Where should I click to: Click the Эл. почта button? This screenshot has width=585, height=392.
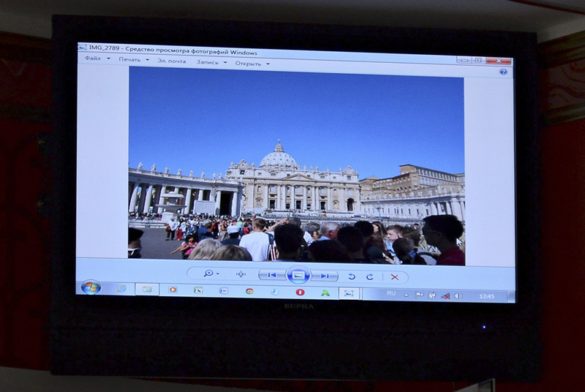coord(172,61)
